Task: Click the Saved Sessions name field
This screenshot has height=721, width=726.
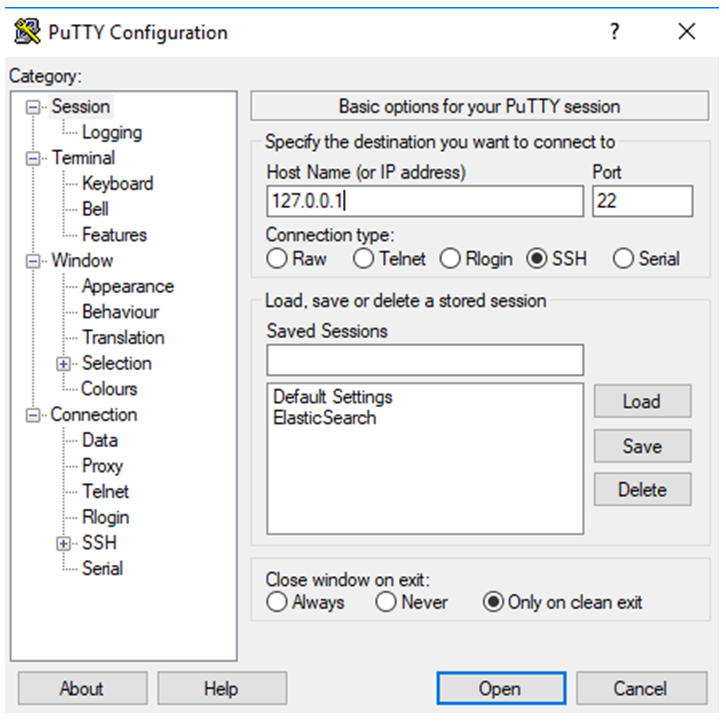Action: pyautogui.click(x=425, y=360)
